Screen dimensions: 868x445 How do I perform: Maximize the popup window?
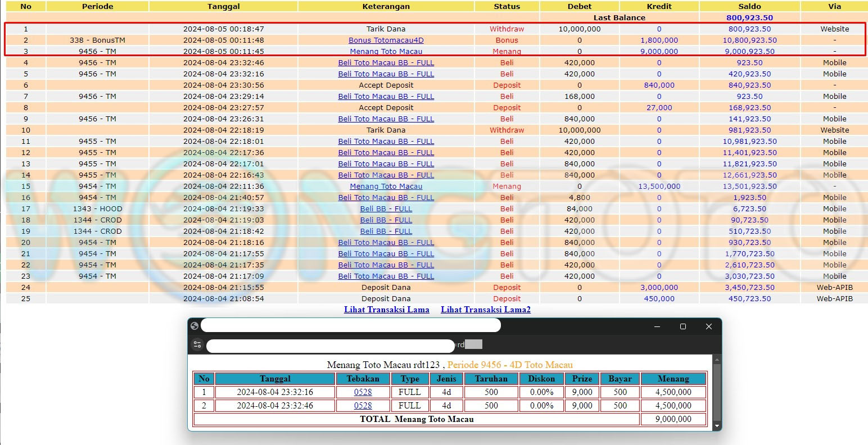coord(683,326)
